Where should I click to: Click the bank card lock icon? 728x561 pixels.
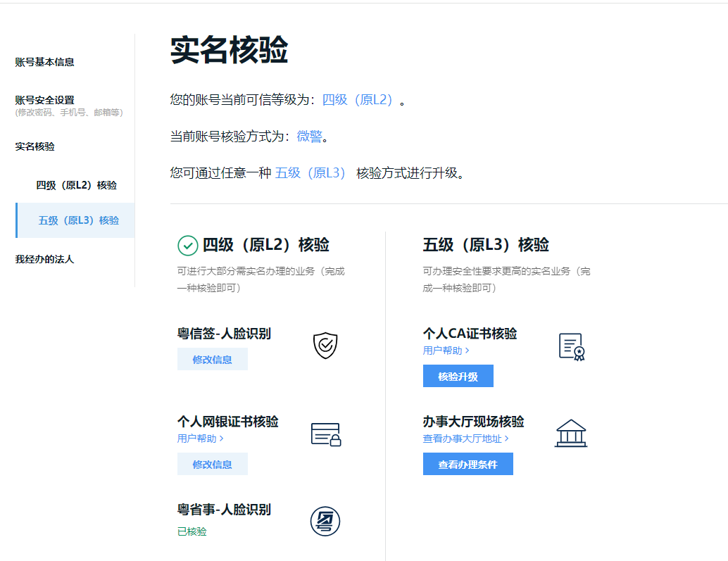tap(325, 434)
